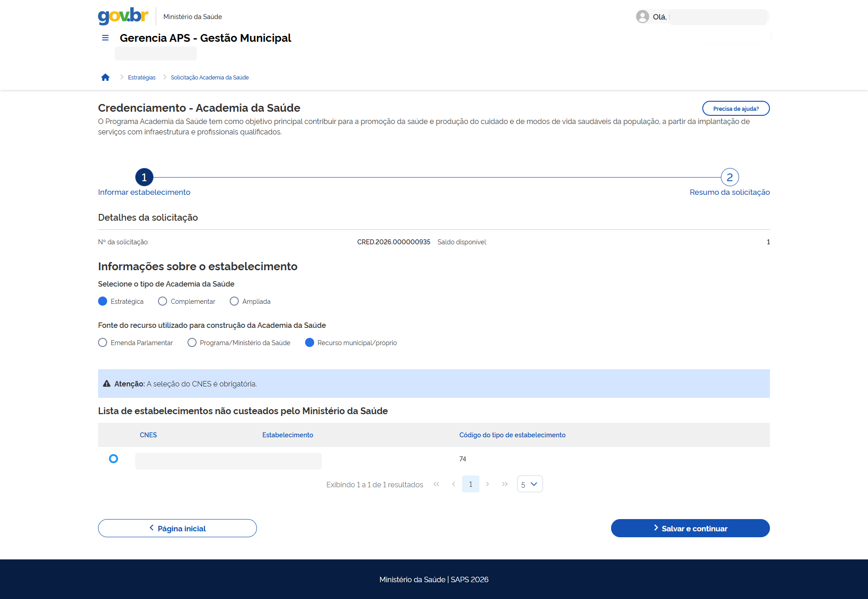Go to next results page
This screenshot has width=868, height=599.
488,484
